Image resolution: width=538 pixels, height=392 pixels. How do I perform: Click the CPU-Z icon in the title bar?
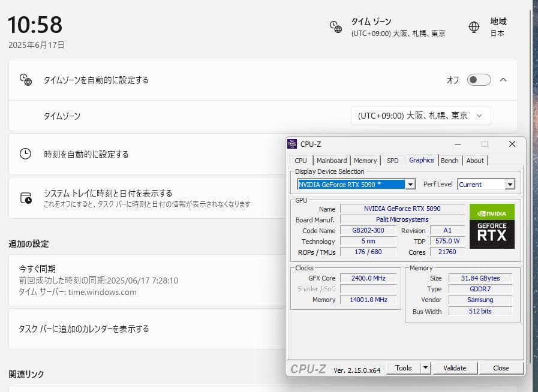coord(292,143)
